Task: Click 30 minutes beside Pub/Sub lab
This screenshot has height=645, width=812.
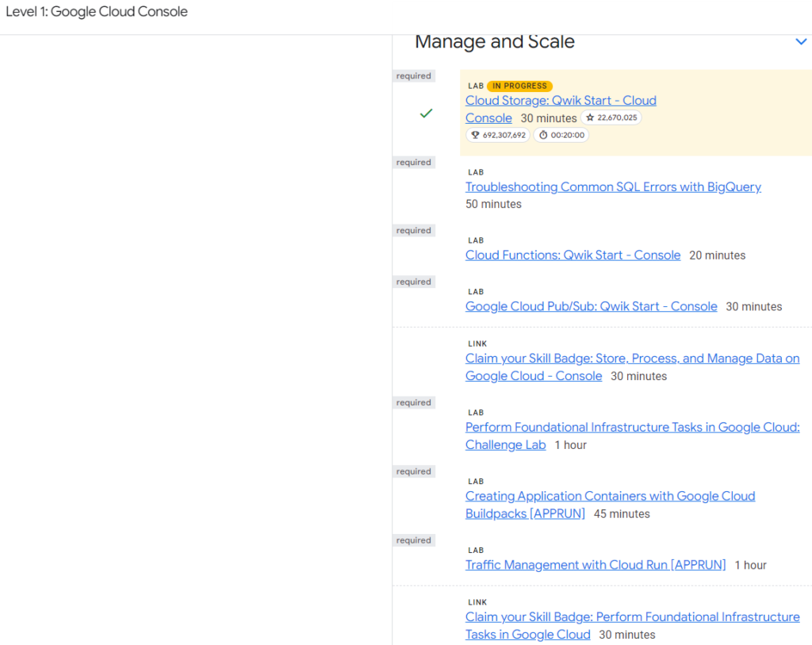Action: tap(754, 307)
